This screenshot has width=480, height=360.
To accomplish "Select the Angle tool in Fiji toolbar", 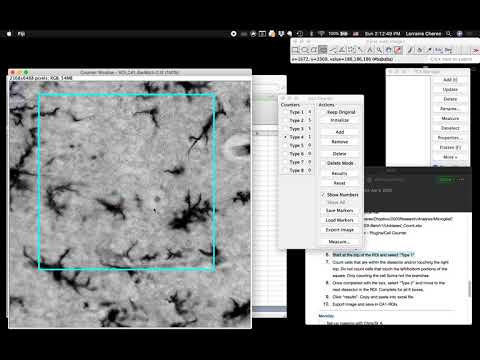I will 342,50.
